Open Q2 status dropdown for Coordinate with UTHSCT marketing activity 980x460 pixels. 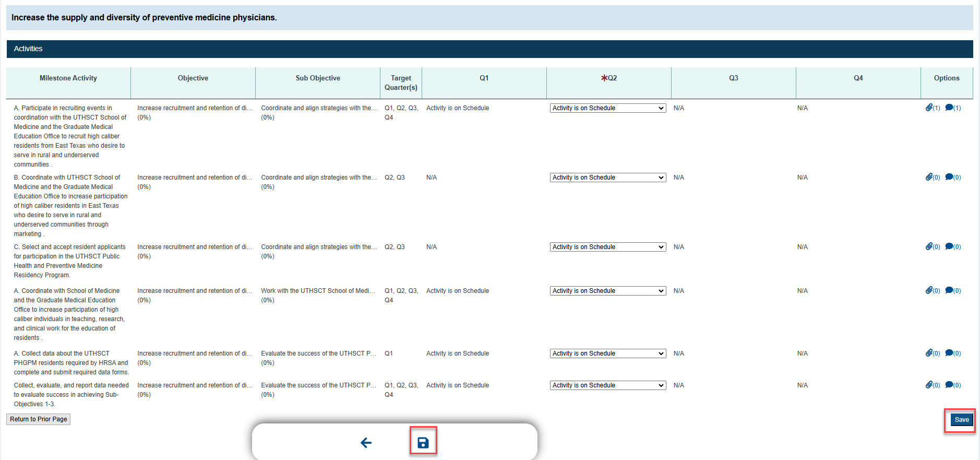(608, 178)
